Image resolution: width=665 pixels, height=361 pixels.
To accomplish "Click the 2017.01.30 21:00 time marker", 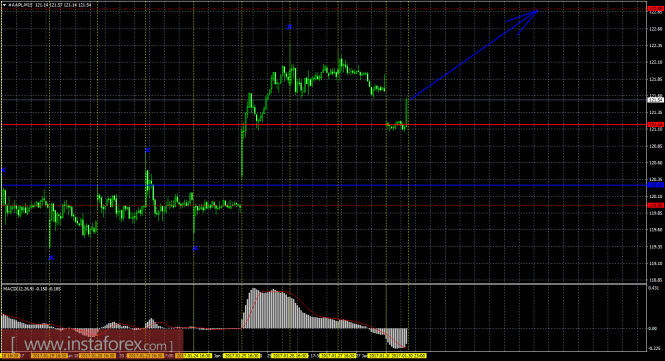I will [409, 355].
